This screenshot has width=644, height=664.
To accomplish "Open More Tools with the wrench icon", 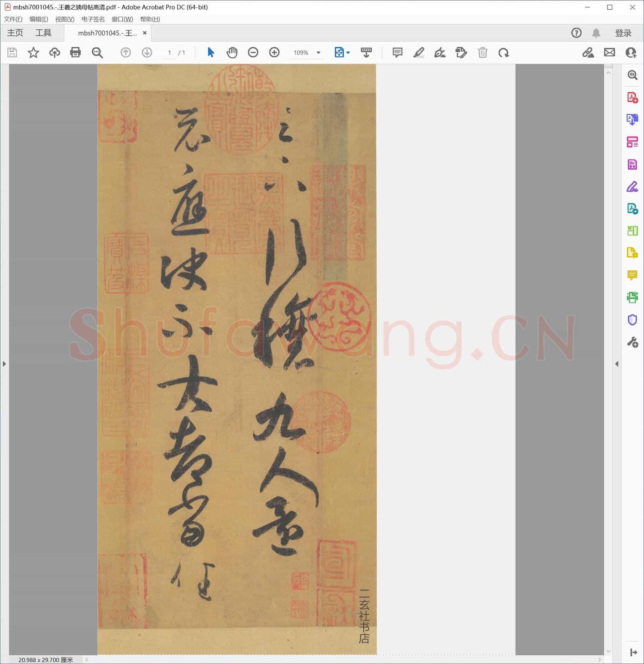I will click(632, 341).
